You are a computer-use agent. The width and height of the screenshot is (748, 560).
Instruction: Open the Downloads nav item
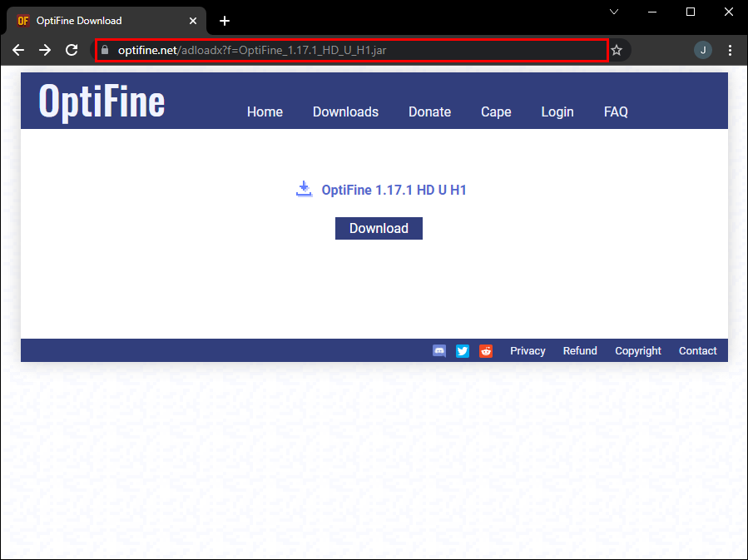[345, 112]
